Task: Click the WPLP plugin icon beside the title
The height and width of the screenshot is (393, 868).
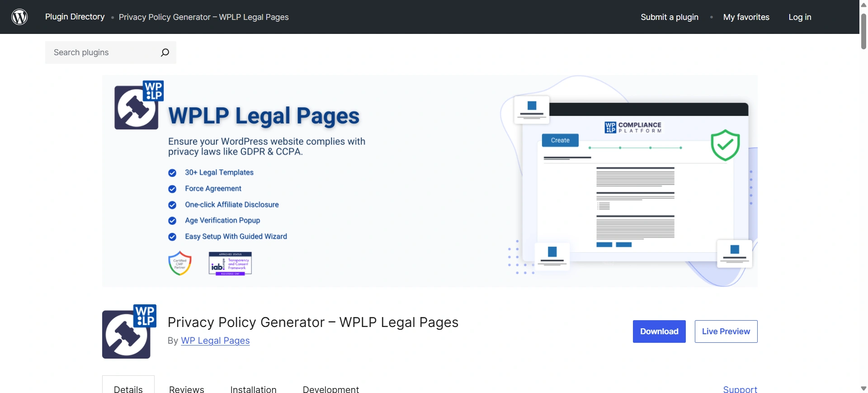Action: point(129,331)
